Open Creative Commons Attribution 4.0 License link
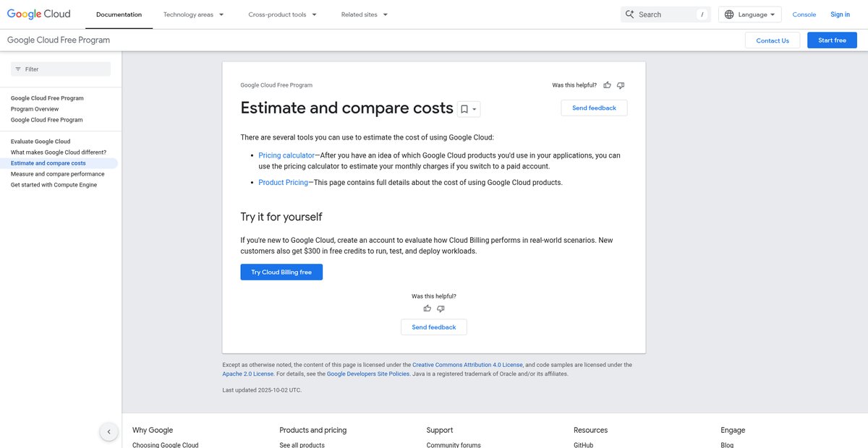 467,365
